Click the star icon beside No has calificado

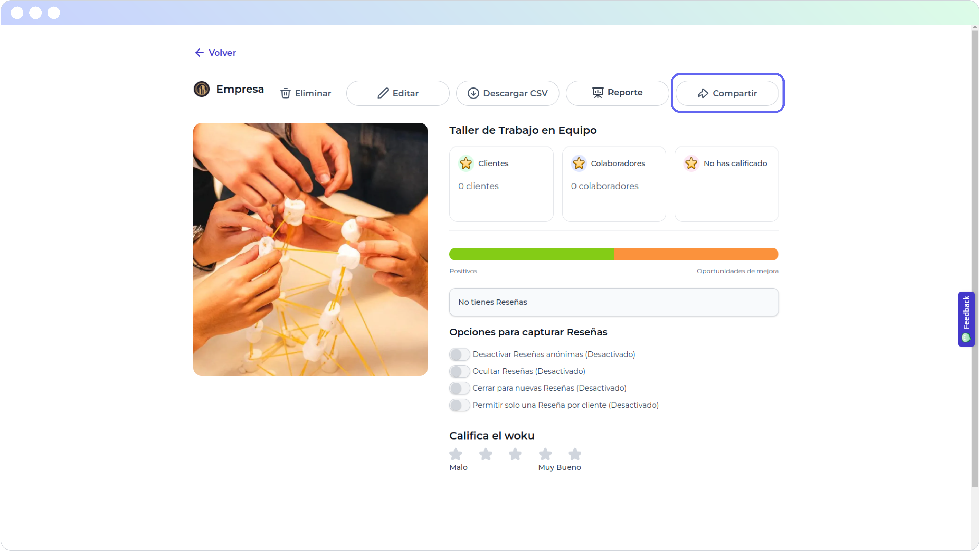tap(692, 163)
